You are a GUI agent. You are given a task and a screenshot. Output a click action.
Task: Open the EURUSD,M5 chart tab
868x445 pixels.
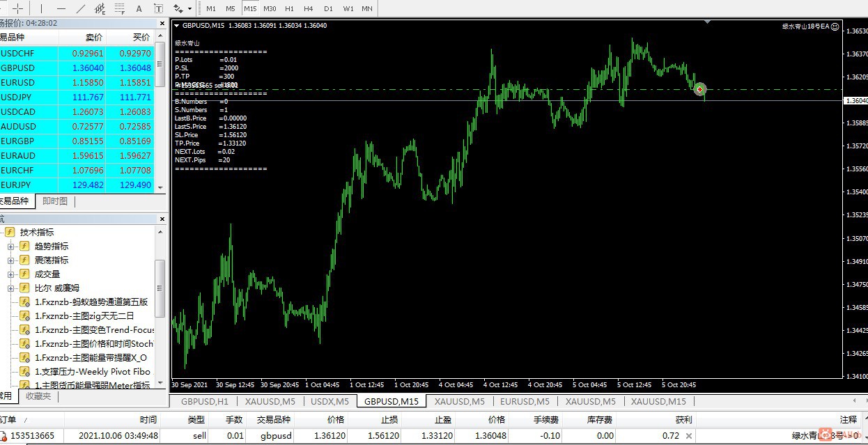525,401
